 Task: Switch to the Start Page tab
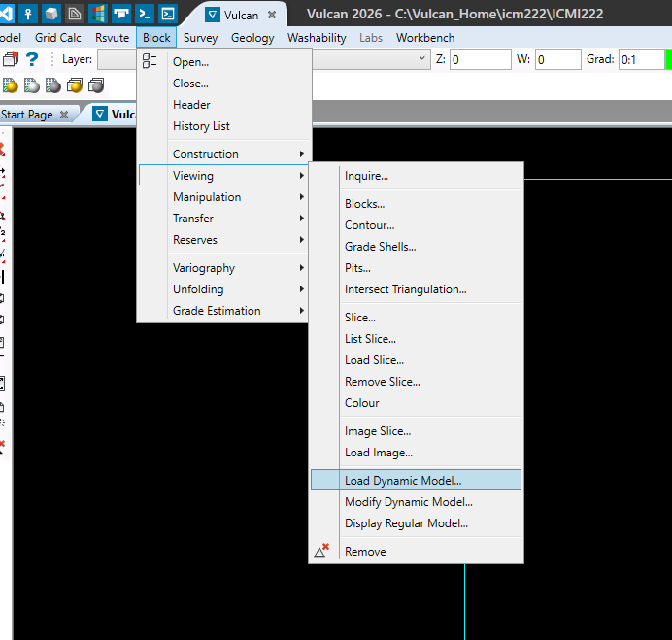pyautogui.click(x=27, y=115)
